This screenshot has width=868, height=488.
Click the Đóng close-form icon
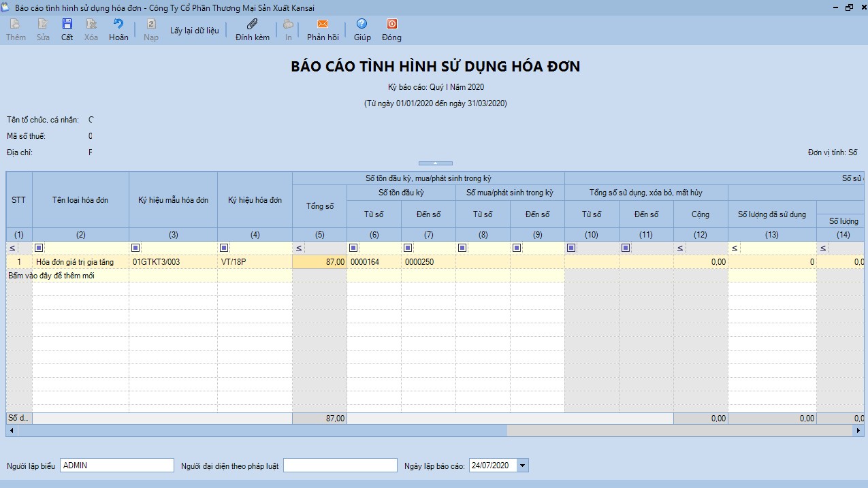[x=391, y=25]
